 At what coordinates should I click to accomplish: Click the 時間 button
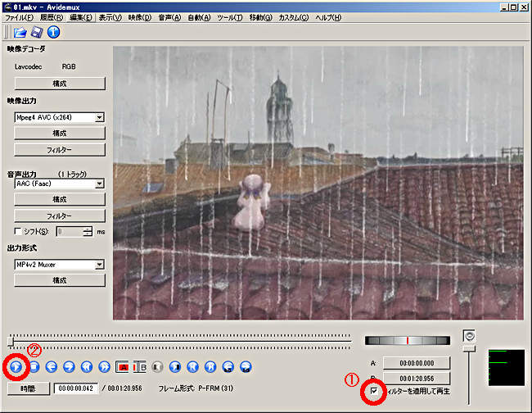(29, 388)
